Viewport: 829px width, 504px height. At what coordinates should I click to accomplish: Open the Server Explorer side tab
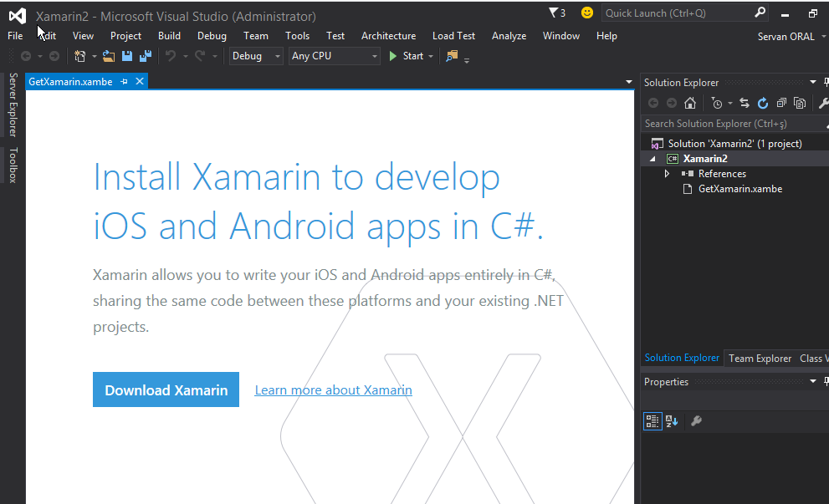click(x=13, y=104)
